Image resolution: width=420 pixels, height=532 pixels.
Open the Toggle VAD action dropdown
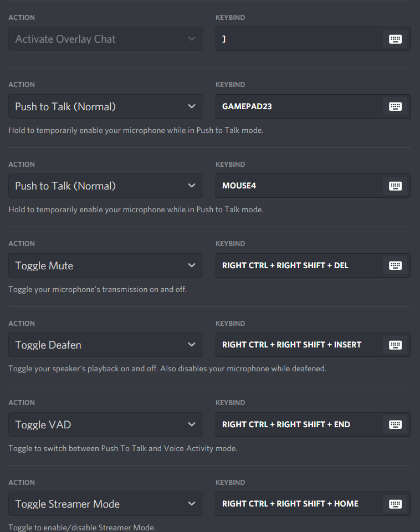pos(106,424)
